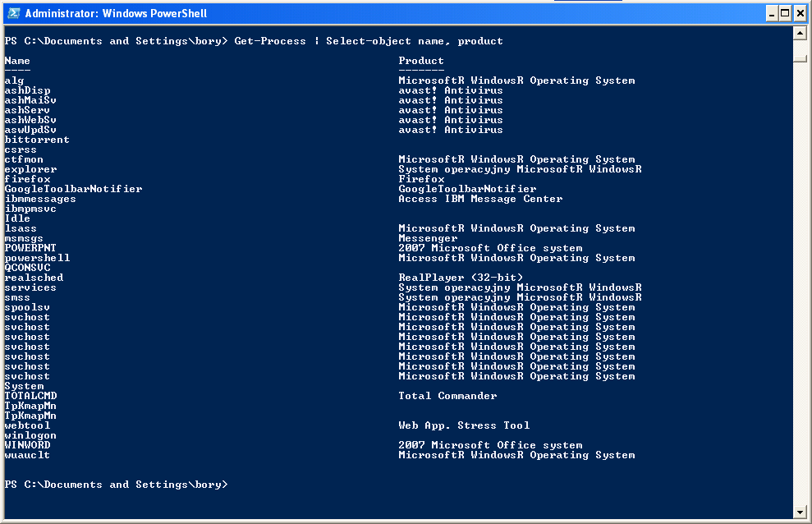Viewport: 812px width, 524px height.
Task: Click 'avast! Antivirus' product of ashDisp
Action: (x=451, y=90)
